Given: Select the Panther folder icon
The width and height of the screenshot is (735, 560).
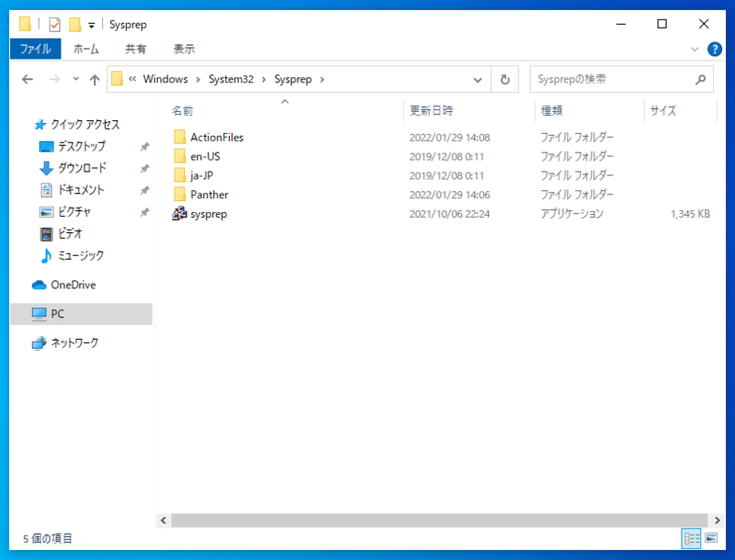Looking at the screenshot, I should (x=179, y=195).
